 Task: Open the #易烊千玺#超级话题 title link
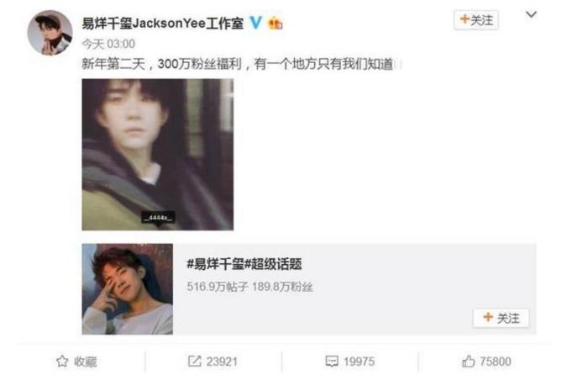(244, 264)
